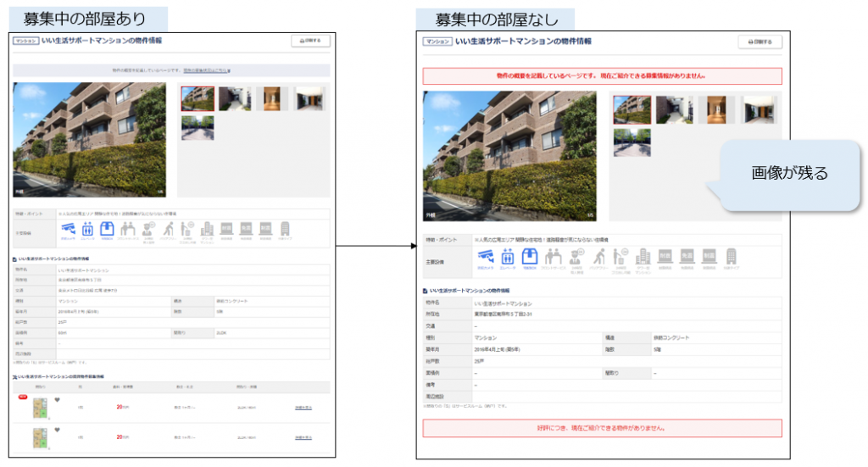Viewport: 868px width, 467px height.
Task: Select the entrance path thumbnail, right gallery
Action: 670,109
